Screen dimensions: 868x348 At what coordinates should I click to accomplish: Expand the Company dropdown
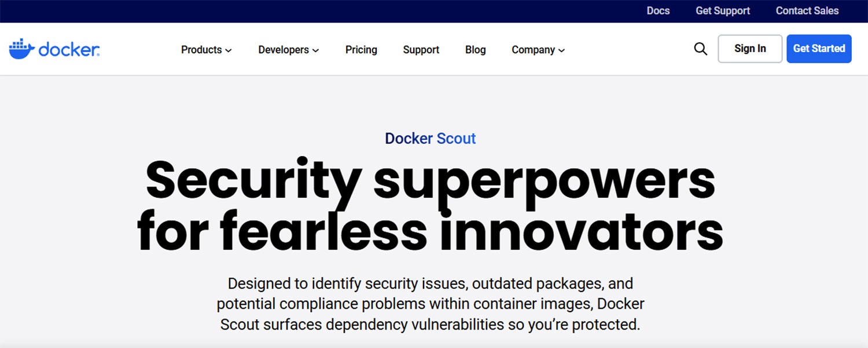[534, 50]
